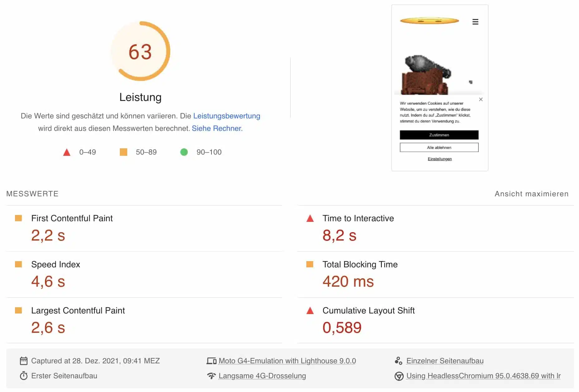
Task: Open the hamburger menu in the page preview
Action: (x=475, y=22)
